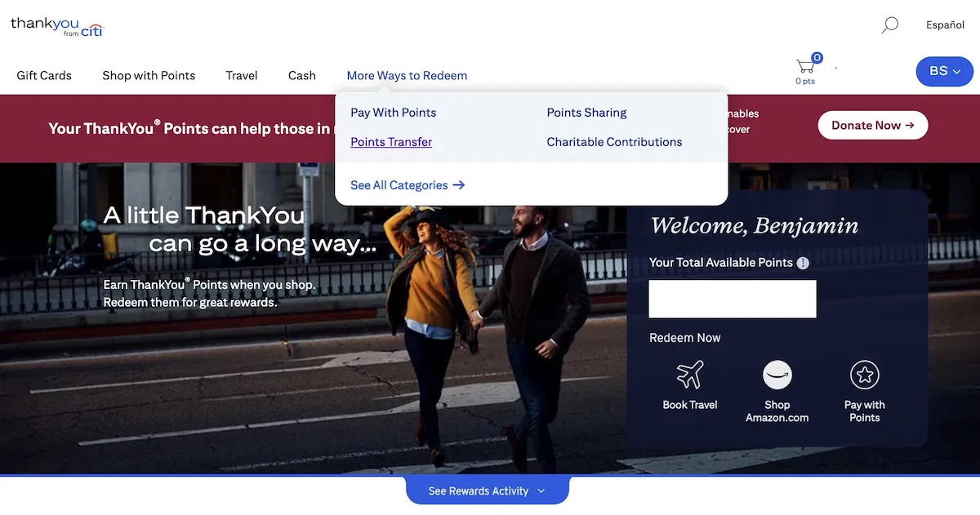Open the Travel menu

[x=242, y=76]
